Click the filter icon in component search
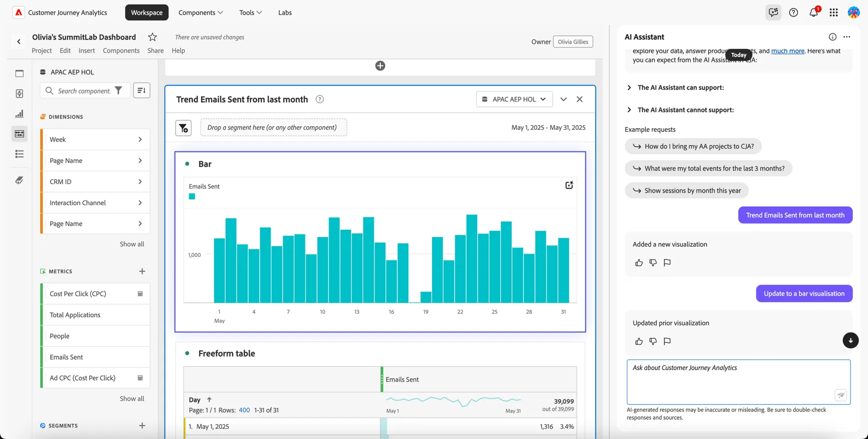The image size is (868, 439). (119, 91)
